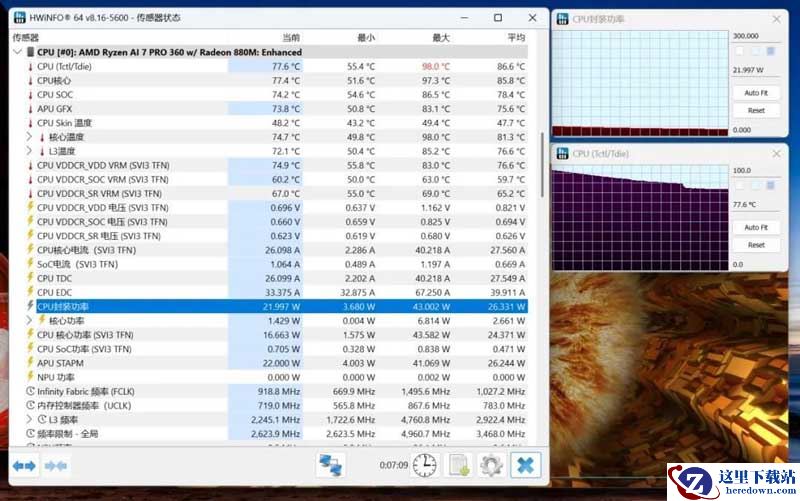Select the CPU VDDCR_SOC VRM (SVI3 TFN) row
The height and width of the screenshot is (501, 800).
(x=276, y=180)
